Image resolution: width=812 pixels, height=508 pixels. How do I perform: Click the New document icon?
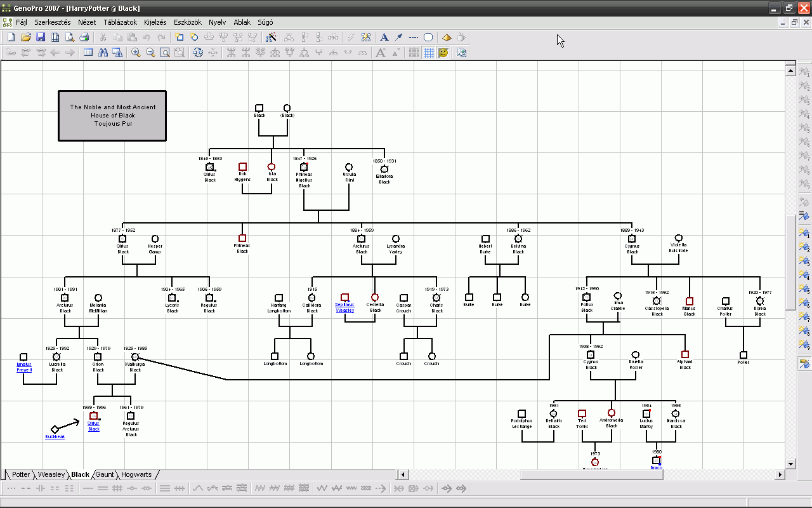[x=11, y=37]
